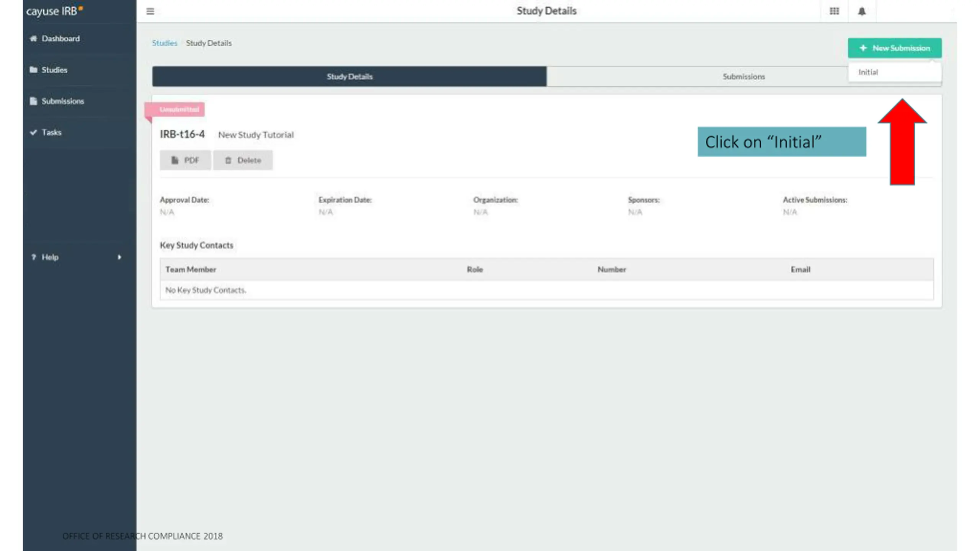Click the Email column header

pos(800,269)
